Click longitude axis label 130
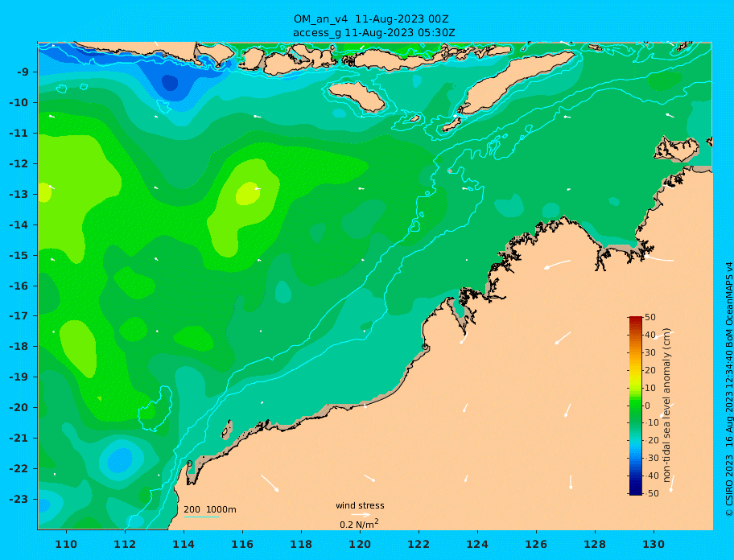Screen dimensions: 734x560 point(654,544)
